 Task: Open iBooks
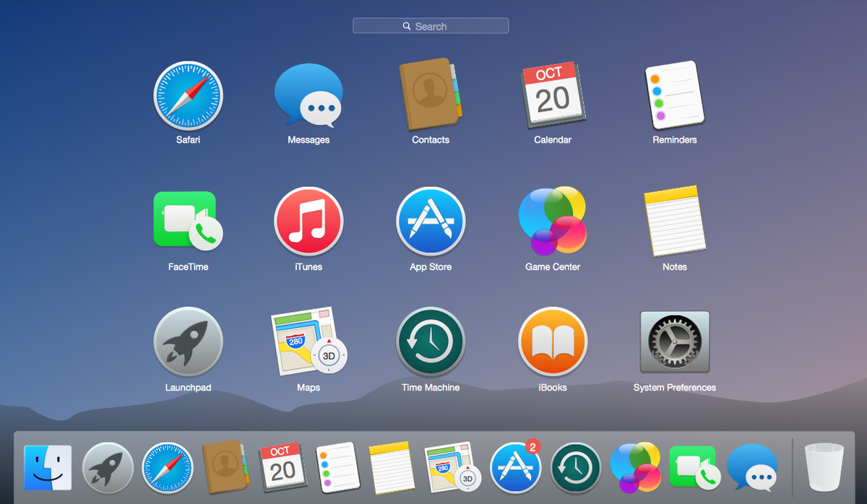point(553,342)
